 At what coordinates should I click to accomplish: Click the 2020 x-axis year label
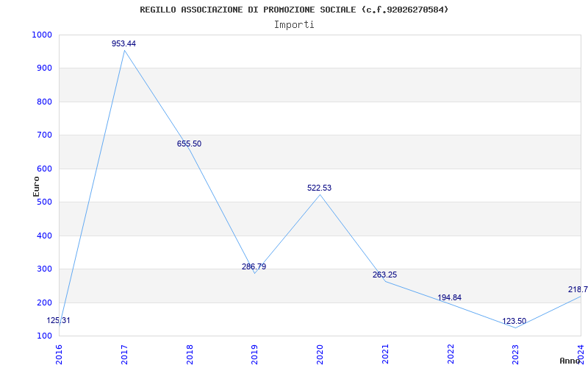[320, 354]
